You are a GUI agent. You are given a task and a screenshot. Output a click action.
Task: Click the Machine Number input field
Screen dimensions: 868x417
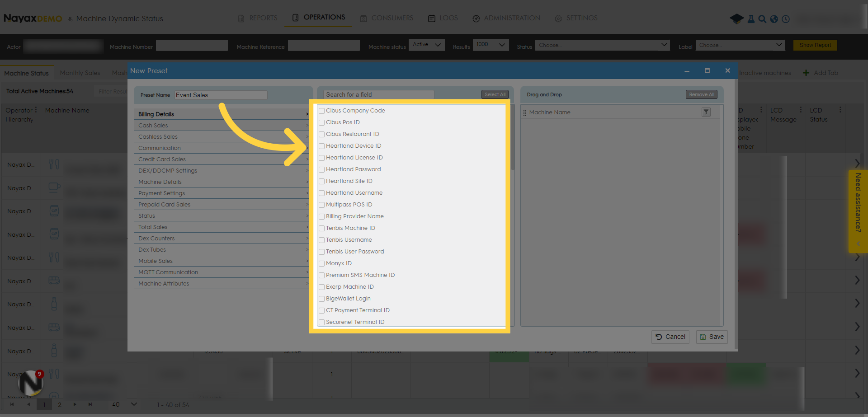pos(192,45)
